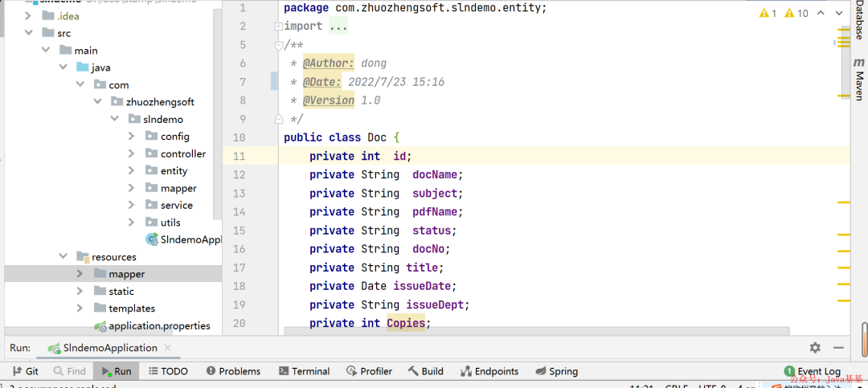Click the config package folder icon
This screenshot has width=868, height=388.
click(x=151, y=136)
